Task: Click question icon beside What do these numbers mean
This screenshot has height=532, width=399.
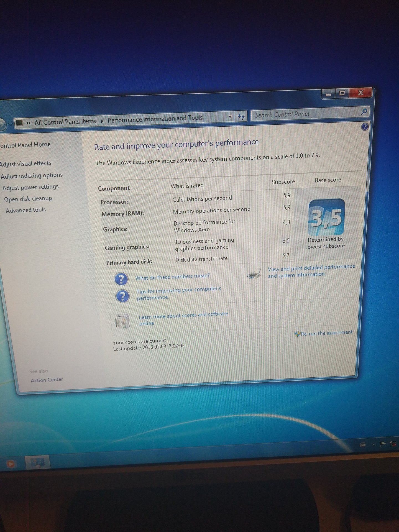Action: tap(121, 279)
